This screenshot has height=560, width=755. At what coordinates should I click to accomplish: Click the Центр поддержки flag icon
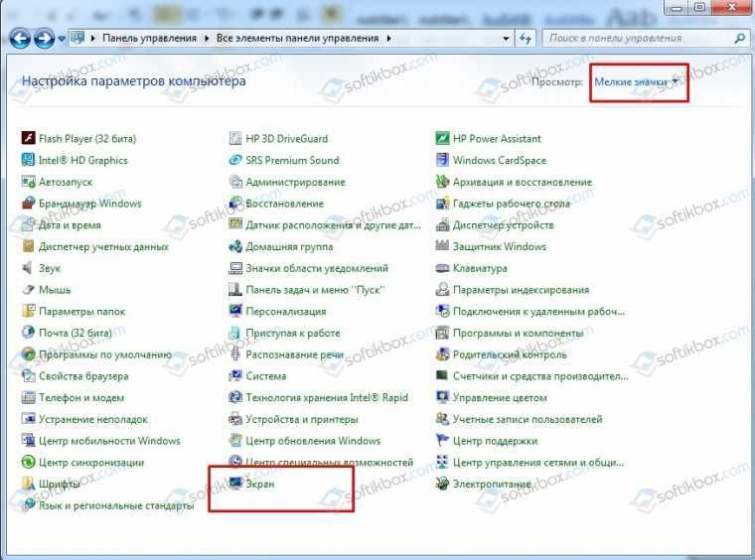[442, 440]
